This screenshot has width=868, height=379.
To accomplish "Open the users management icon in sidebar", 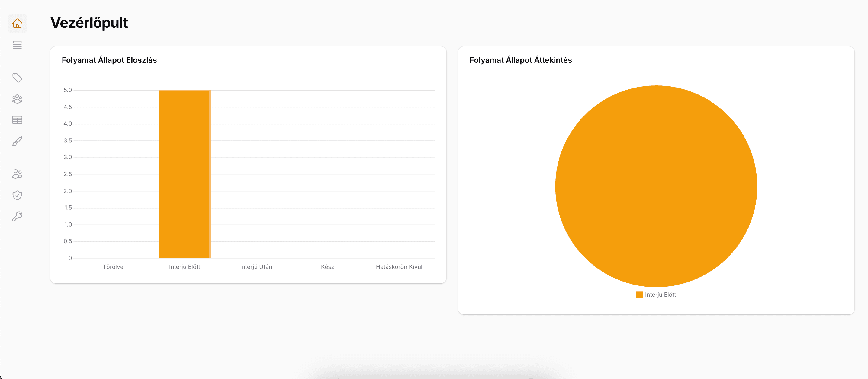I will point(17,174).
